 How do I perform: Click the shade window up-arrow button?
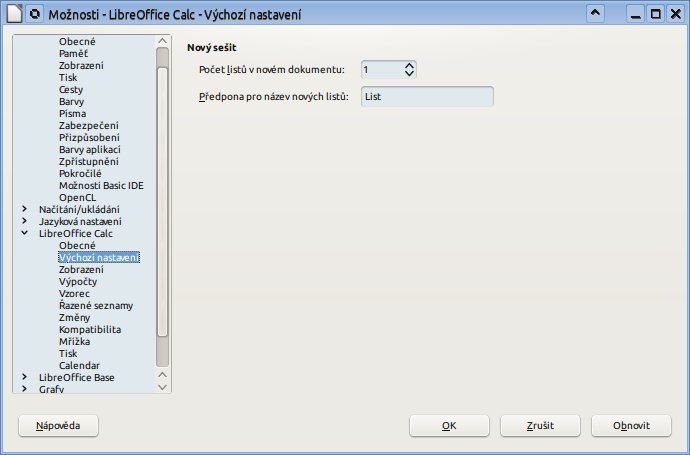click(x=595, y=14)
